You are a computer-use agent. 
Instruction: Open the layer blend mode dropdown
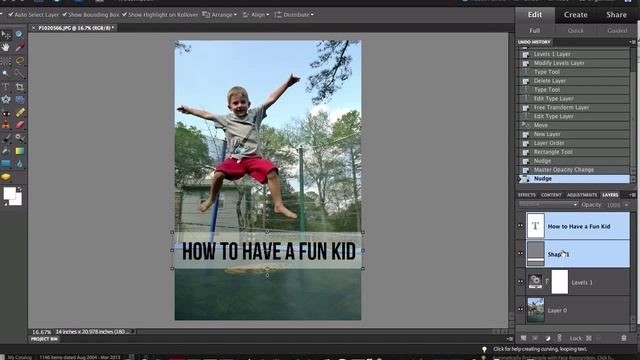tap(548, 204)
